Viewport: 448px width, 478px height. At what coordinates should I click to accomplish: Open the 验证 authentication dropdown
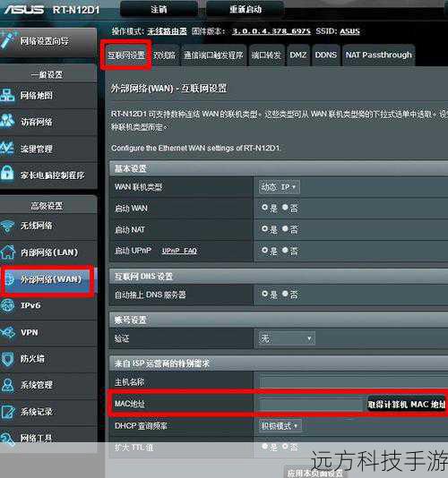(287, 338)
